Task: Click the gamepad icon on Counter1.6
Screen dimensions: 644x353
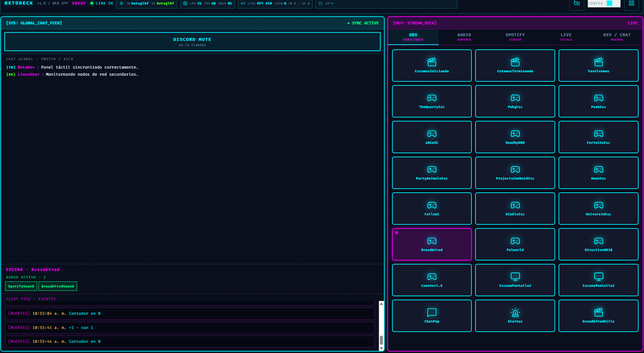Action: [x=431, y=276]
